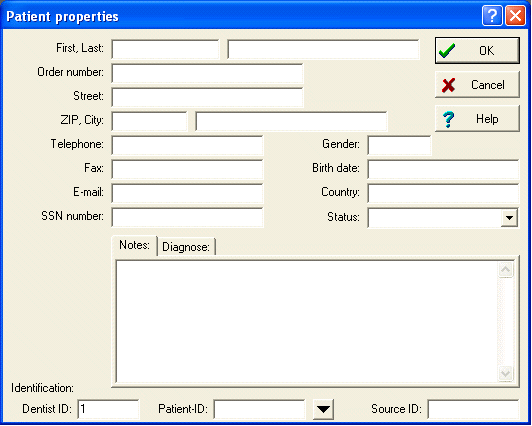Screen dimensions: 532x426
Task: Select the Dentist ID field containing 1
Action: coord(108,409)
